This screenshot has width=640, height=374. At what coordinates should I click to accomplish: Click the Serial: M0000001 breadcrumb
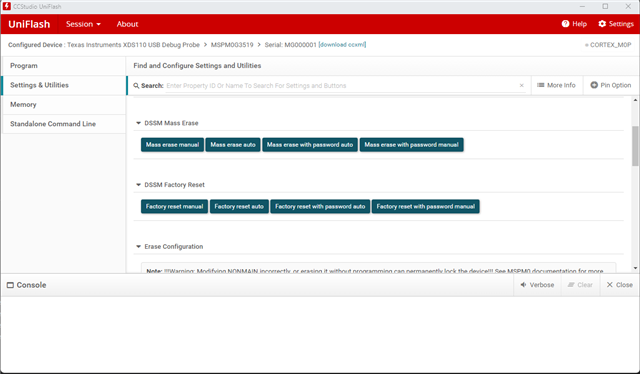pyautogui.click(x=290, y=45)
